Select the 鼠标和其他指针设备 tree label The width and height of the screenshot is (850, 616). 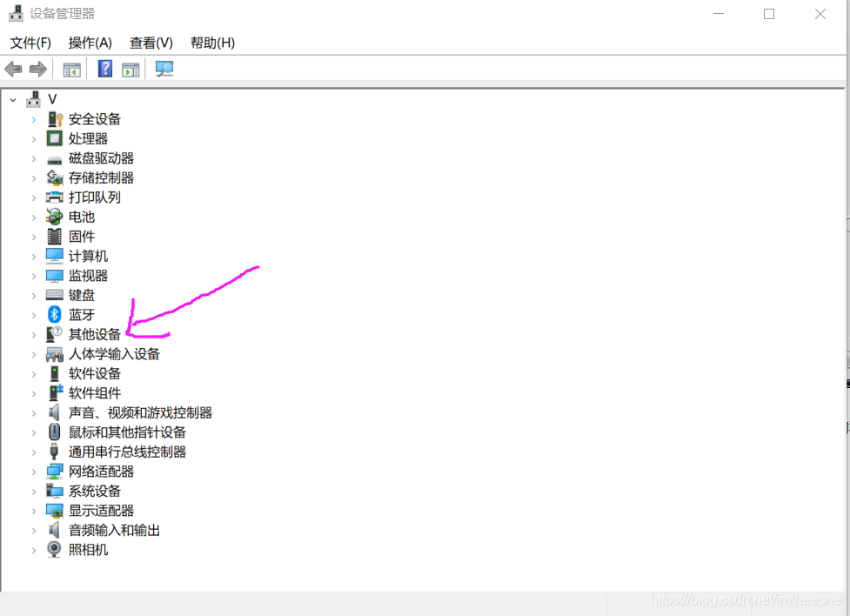[127, 432]
